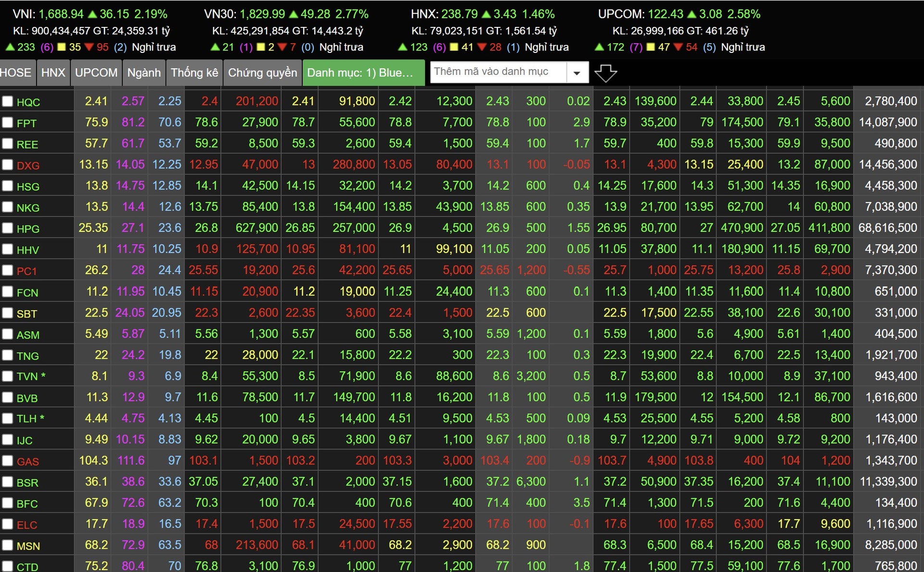Click FPT ceiling price 81.2
The image size is (924, 572).
click(133, 122)
